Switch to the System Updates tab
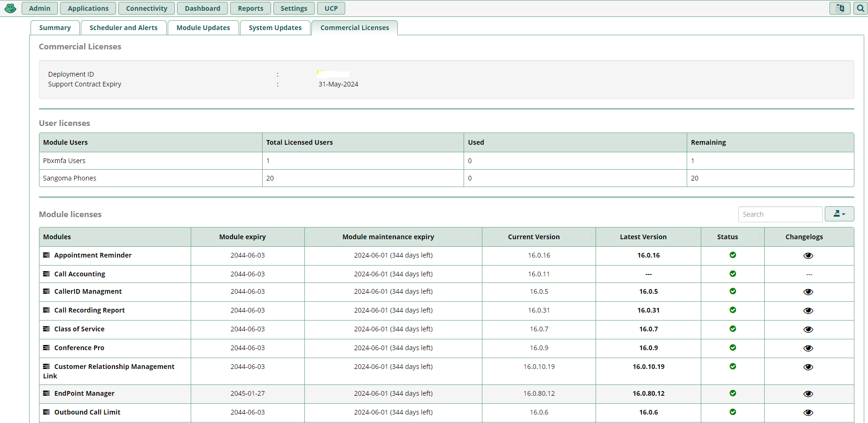The image size is (868, 423). click(x=275, y=28)
